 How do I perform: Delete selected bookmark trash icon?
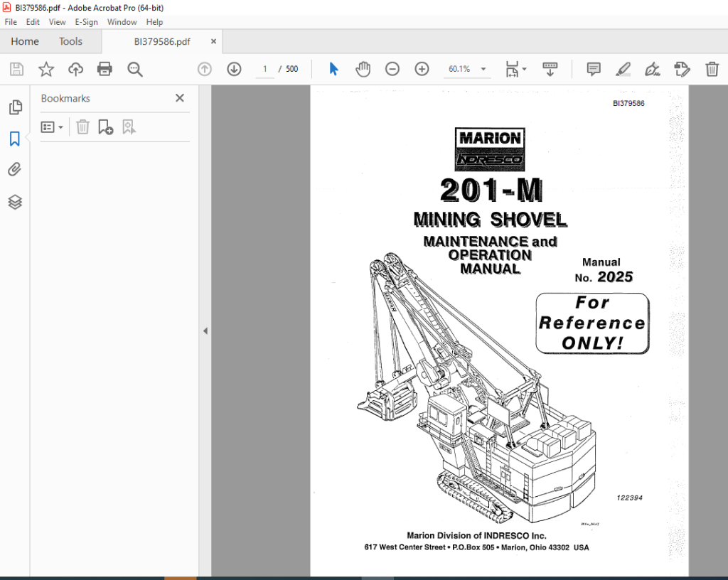82,127
